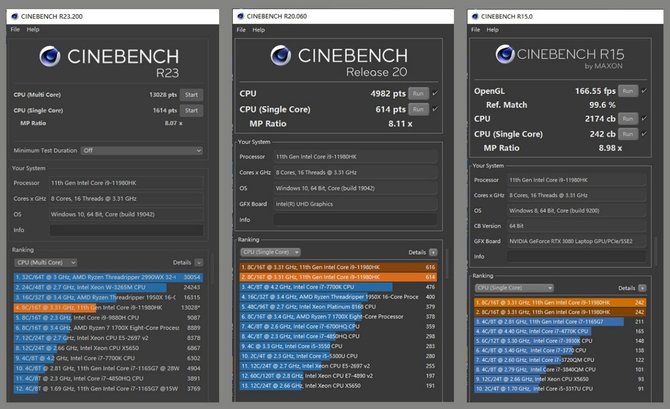Toggle the CPU test checkmark in R15
670x409 pixels.
coord(644,118)
